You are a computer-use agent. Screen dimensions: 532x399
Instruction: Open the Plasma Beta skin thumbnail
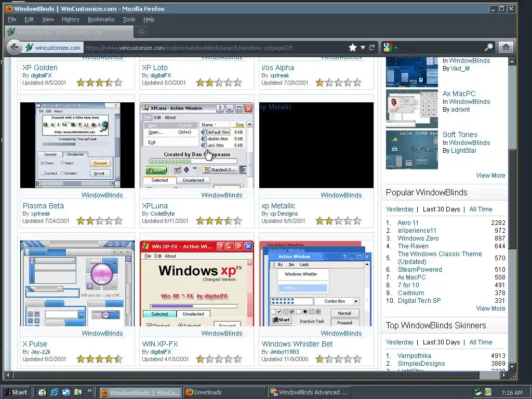point(77,145)
